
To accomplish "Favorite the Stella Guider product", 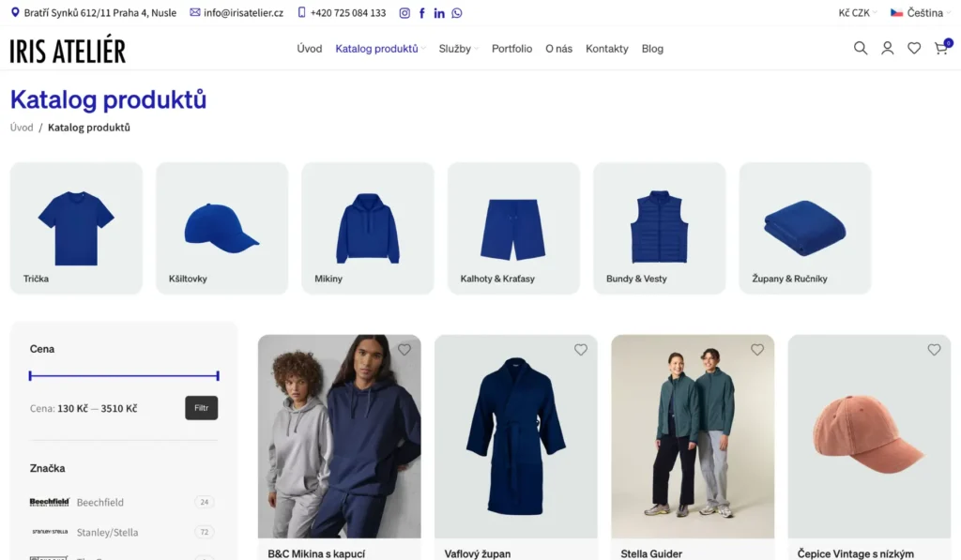I will click(x=757, y=350).
